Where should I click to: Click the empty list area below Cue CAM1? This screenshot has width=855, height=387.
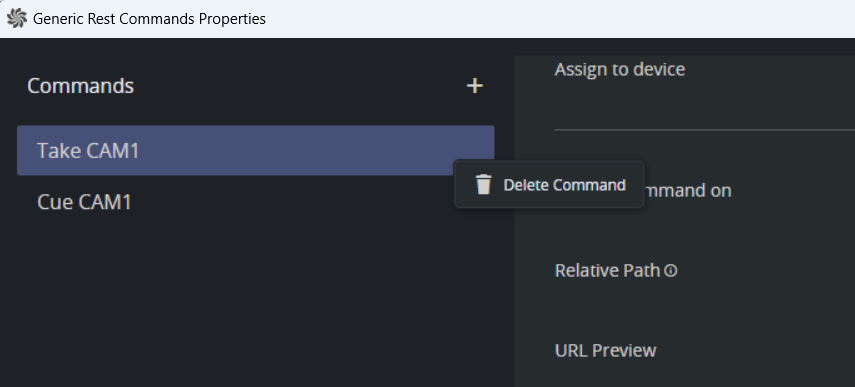click(x=256, y=305)
